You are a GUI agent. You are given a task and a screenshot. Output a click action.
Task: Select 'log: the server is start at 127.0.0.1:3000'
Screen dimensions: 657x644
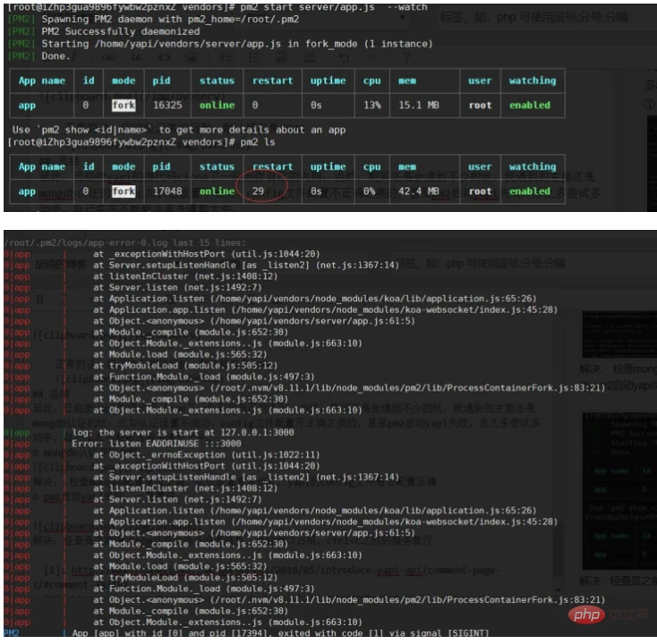(183, 433)
